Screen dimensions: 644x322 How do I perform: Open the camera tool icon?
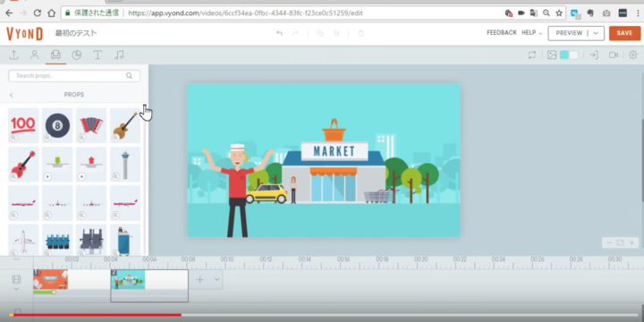[614, 55]
